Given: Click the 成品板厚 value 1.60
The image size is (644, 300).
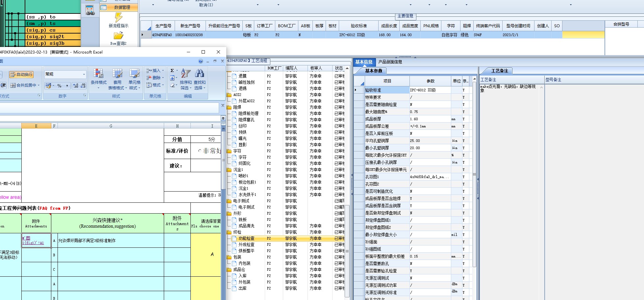Looking at the screenshot, I should (x=430, y=119).
